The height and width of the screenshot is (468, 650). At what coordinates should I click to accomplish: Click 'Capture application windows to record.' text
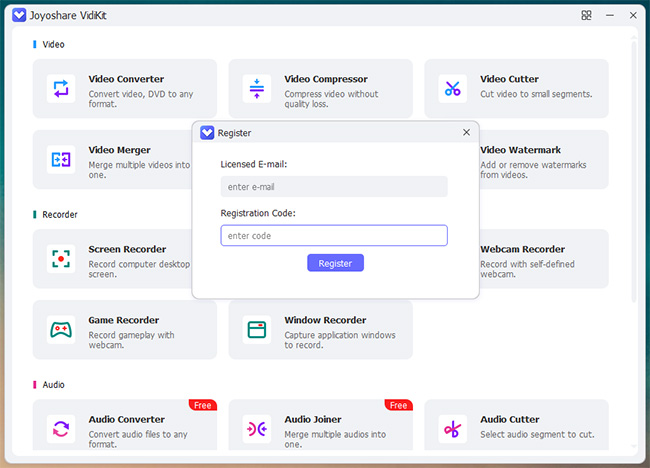[340, 340]
